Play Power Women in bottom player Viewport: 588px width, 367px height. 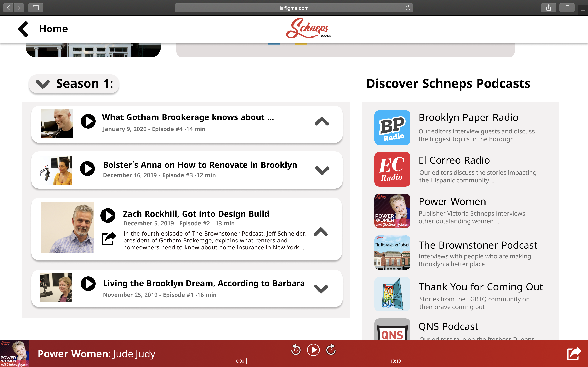tap(313, 350)
